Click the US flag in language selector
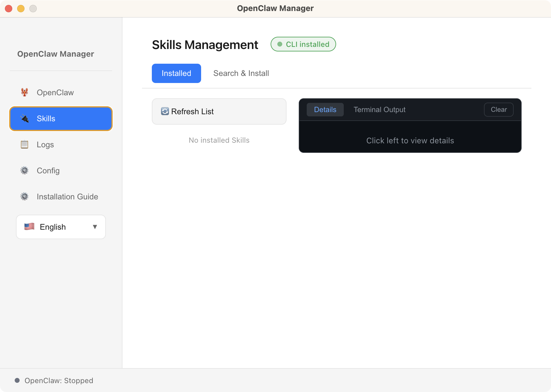The height and width of the screenshot is (392, 551). tap(29, 227)
